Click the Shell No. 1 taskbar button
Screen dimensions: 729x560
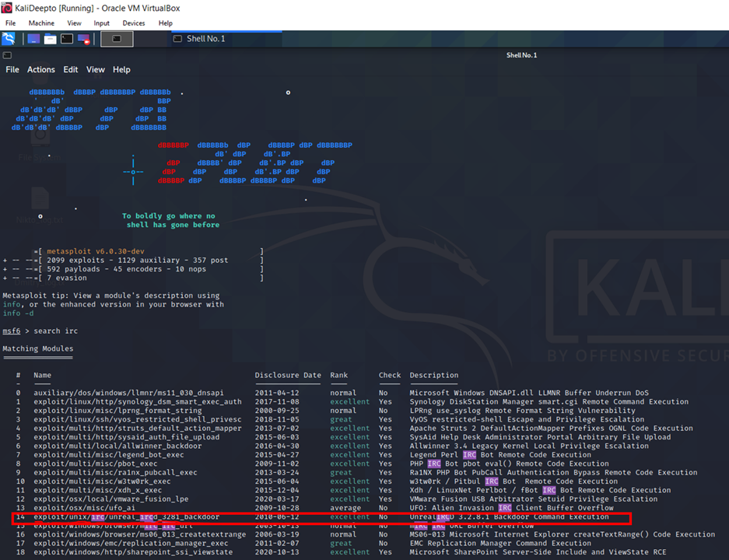226,39
